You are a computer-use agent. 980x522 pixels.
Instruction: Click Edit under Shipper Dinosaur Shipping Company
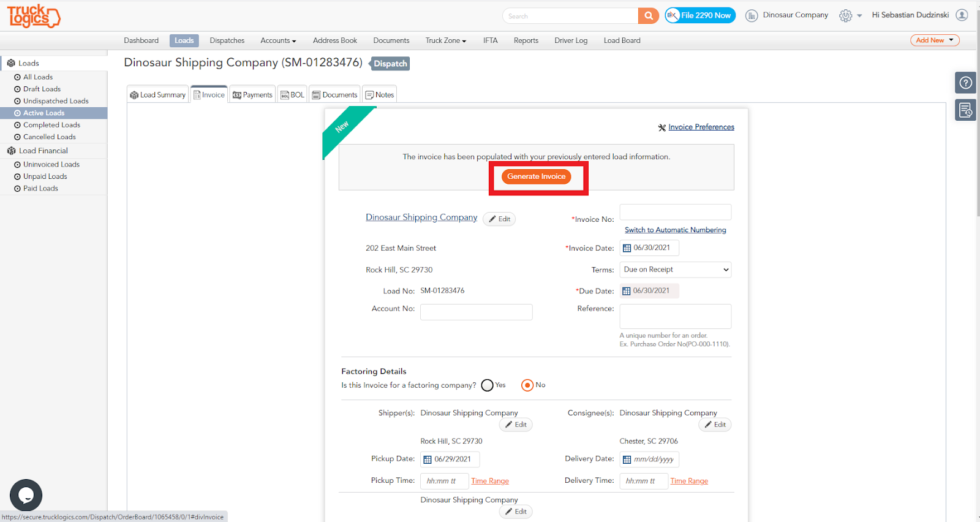(x=516, y=425)
